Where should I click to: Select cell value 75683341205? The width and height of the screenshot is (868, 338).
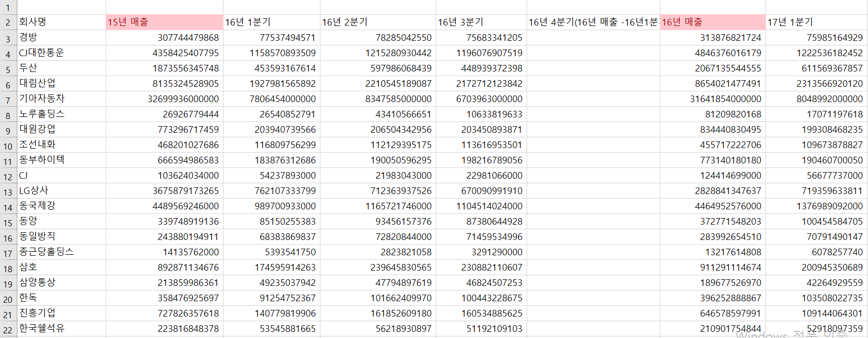click(481, 37)
